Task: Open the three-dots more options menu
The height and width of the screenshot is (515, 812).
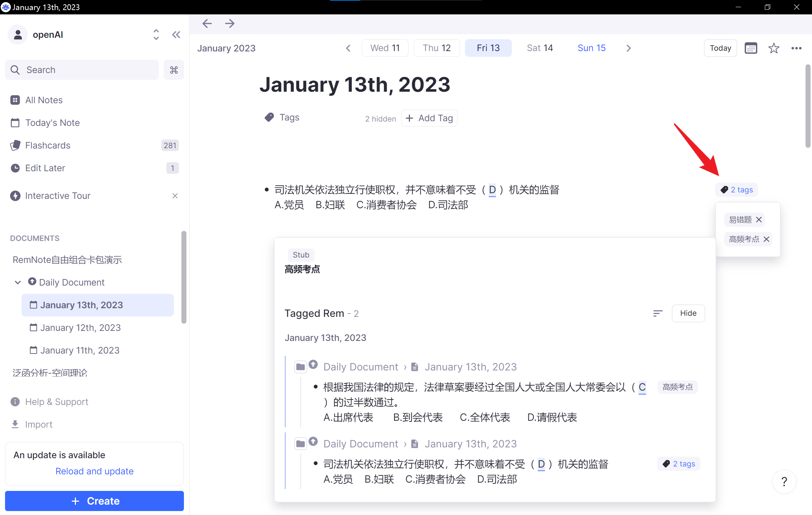Action: 796,48
